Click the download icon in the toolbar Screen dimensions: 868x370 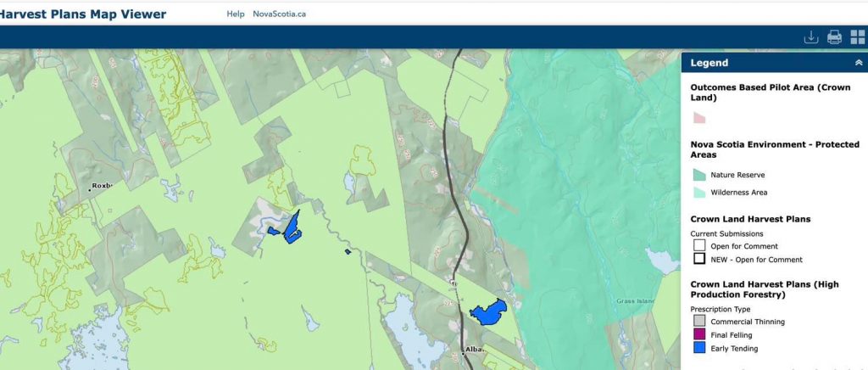click(x=810, y=37)
